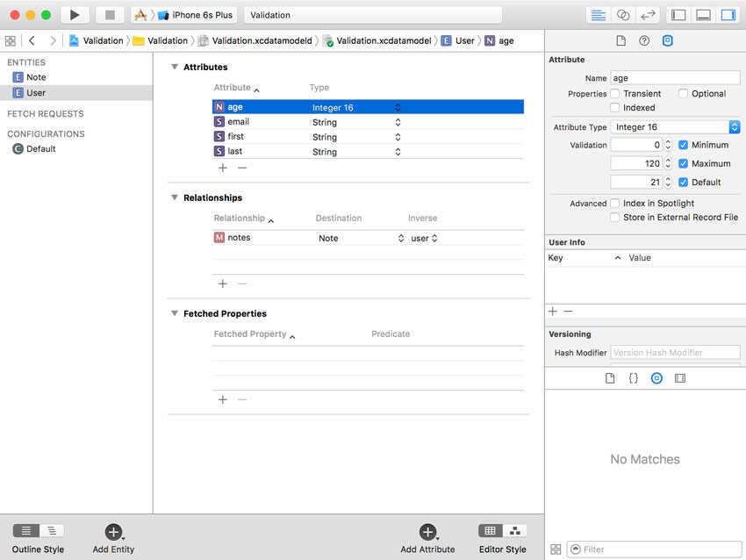The width and height of the screenshot is (746, 560).
Task: Enable Store in External Record File
Action: (614, 218)
